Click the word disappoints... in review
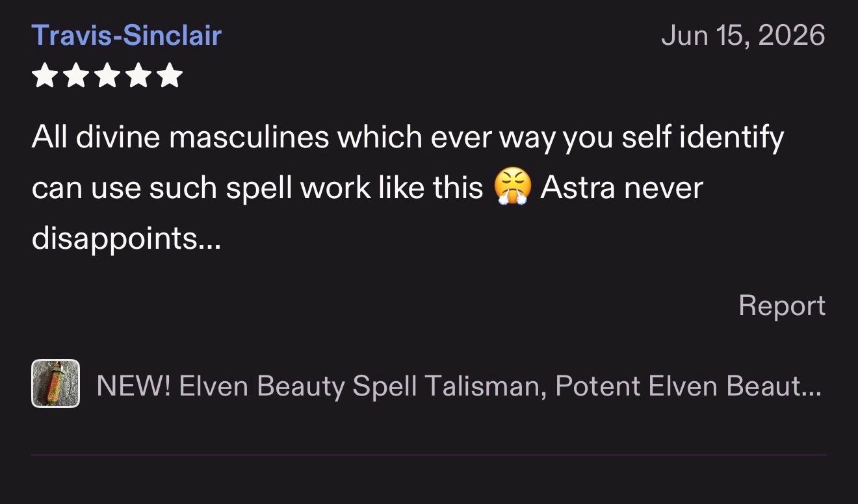The width and height of the screenshot is (858, 504). point(126,240)
